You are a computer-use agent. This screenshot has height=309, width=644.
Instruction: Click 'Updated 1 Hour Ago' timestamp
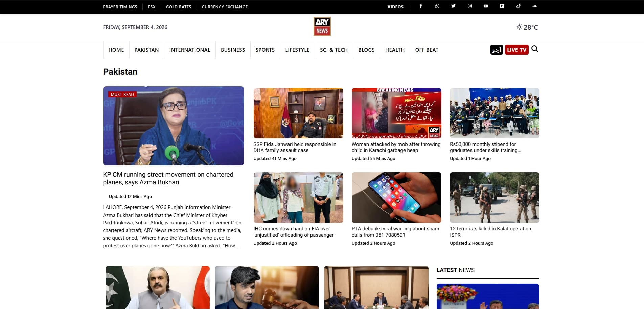point(470,158)
